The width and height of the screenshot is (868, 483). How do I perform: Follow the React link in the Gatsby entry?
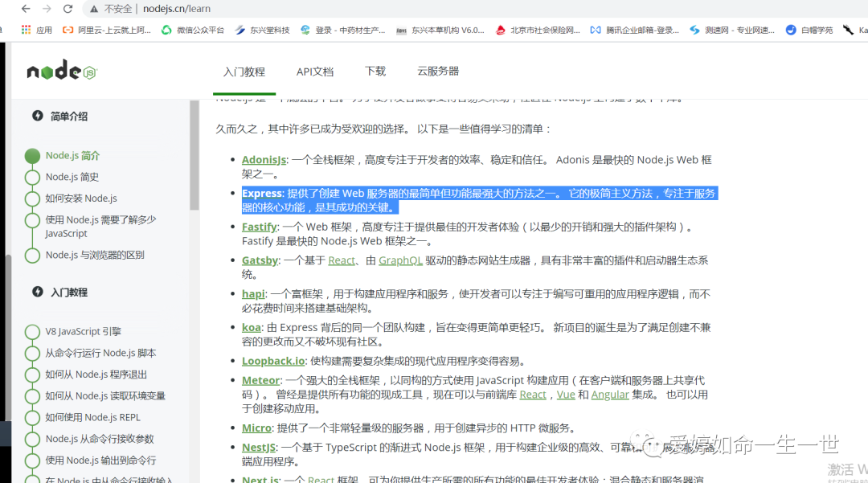click(x=342, y=260)
